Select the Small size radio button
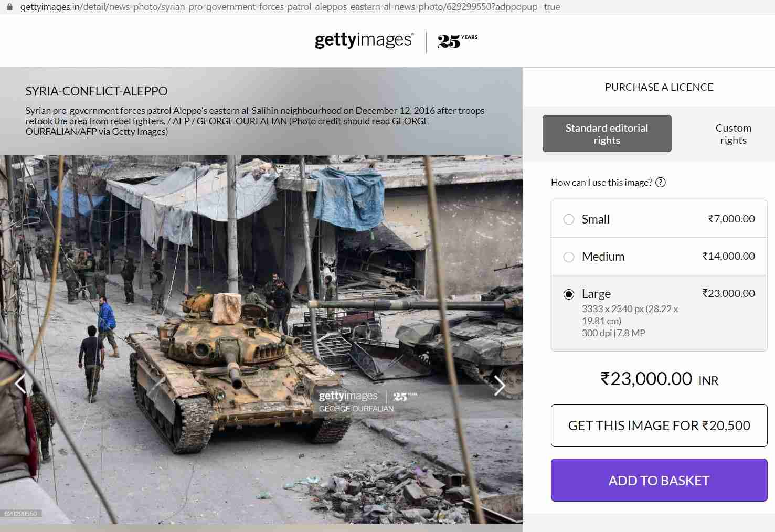The height and width of the screenshot is (532, 775). 569,219
